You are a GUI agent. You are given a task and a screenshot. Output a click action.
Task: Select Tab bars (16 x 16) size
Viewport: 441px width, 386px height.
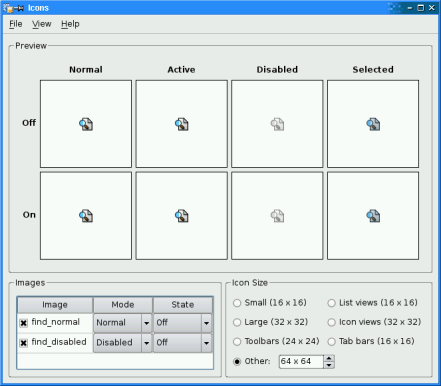click(x=331, y=342)
